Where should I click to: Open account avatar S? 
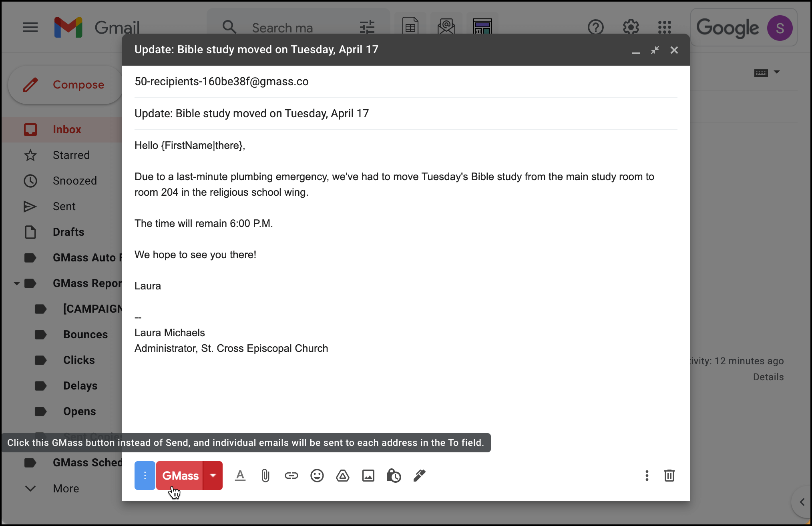[x=780, y=28]
